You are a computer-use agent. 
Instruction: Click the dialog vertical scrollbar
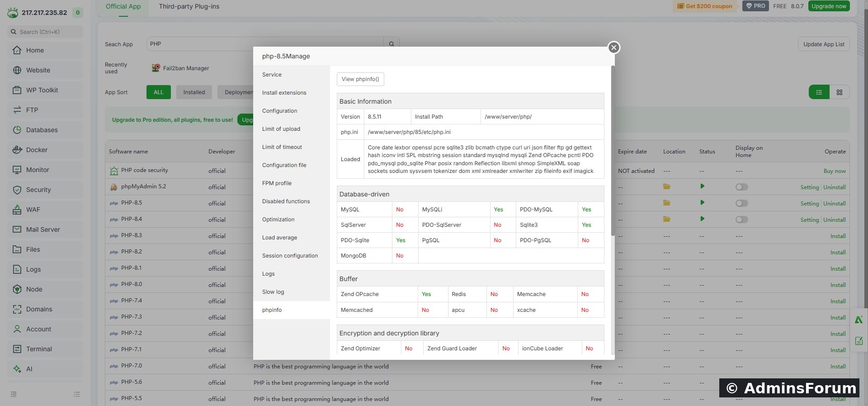[x=613, y=151]
